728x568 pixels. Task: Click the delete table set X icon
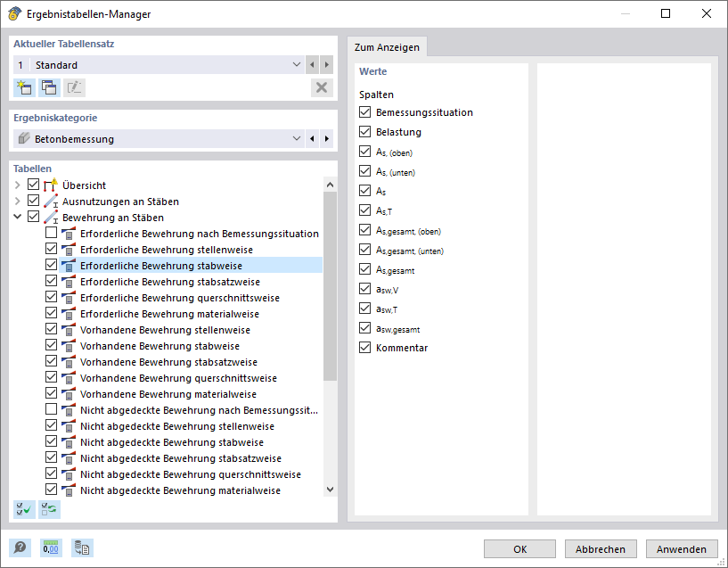pyautogui.click(x=322, y=87)
